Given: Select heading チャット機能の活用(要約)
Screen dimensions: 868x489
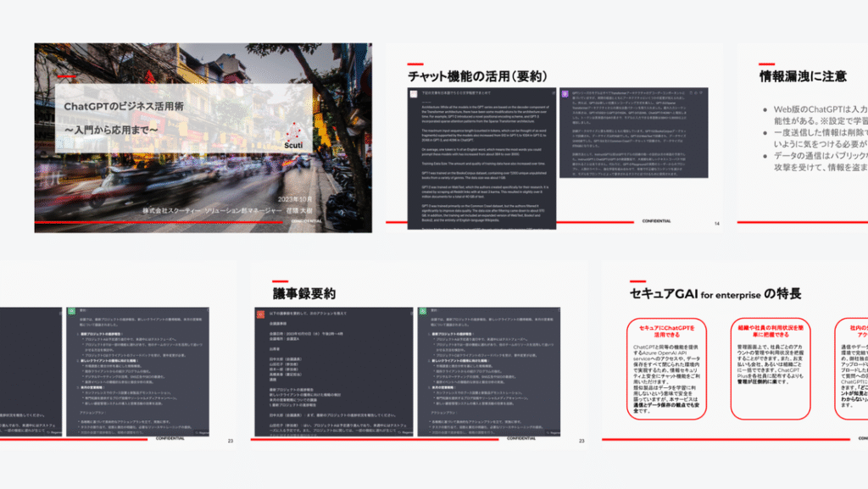Looking at the screenshot, I should tap(478, 76).
